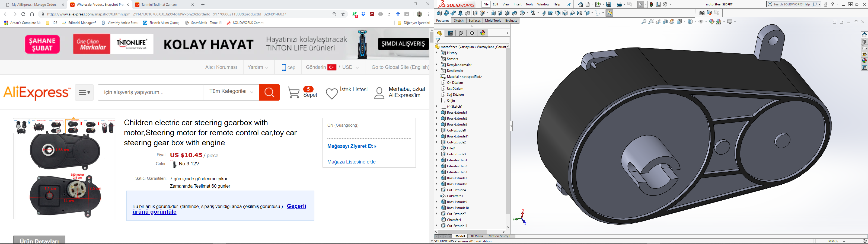Open the Design Library task pane icon
Image resolution: width=868 pixels, height=244 pixels.
[x=864, y=41]
